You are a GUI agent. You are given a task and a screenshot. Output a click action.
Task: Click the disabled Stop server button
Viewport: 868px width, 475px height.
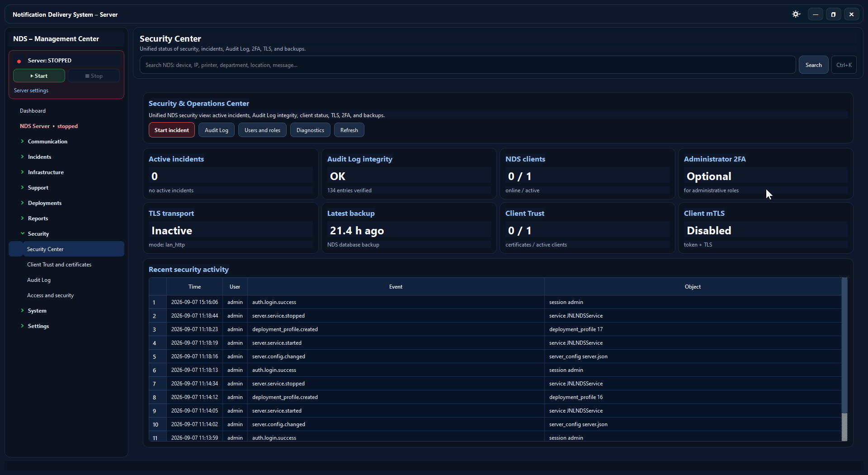[x=94, y=76]
